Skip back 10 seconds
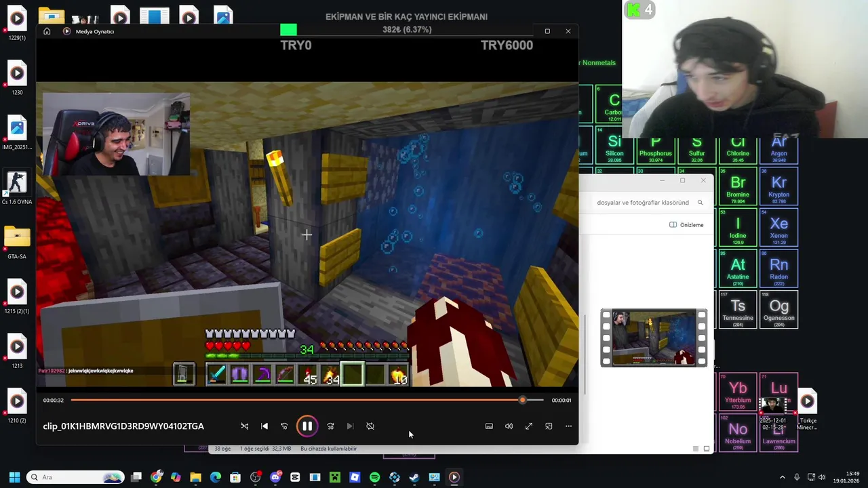Viewport: 868px width, 488px height. tap(284, 426)
